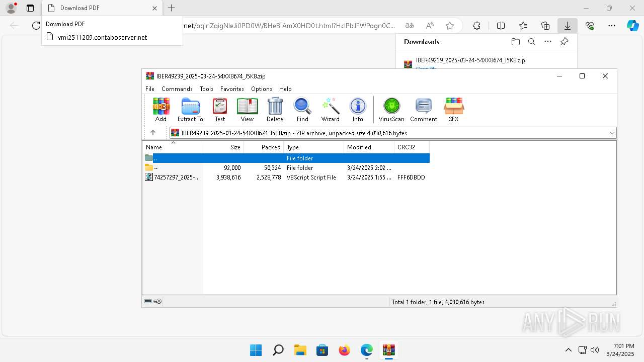The image size is (644, 362).
Task: Open Edge Favorites star-list icon
Action: click(523, 26)
